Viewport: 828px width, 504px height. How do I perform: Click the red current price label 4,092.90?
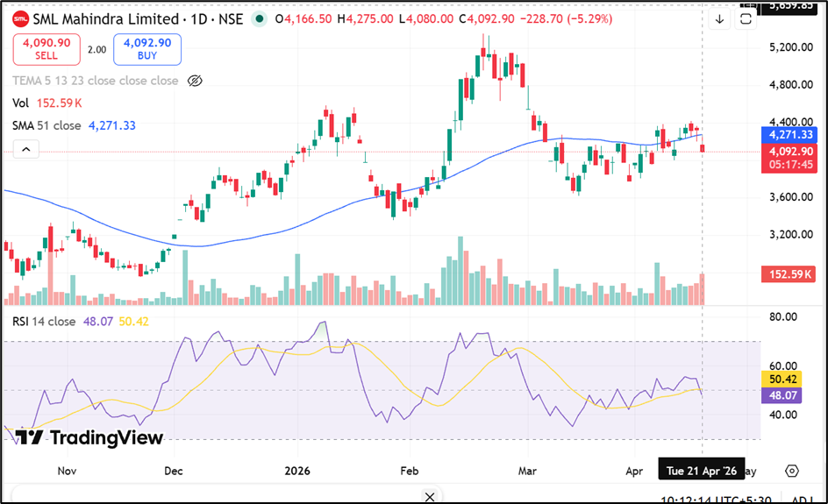pyautogui.click(x=789, y=151)
